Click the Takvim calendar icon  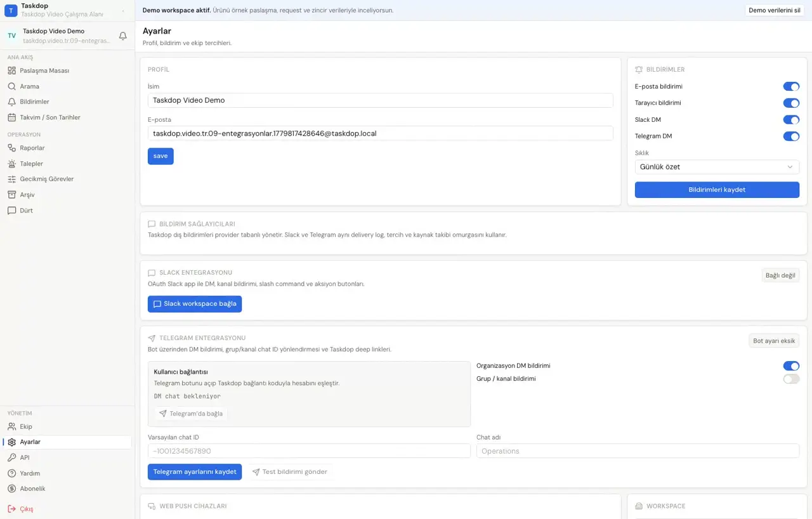point(11,117)
